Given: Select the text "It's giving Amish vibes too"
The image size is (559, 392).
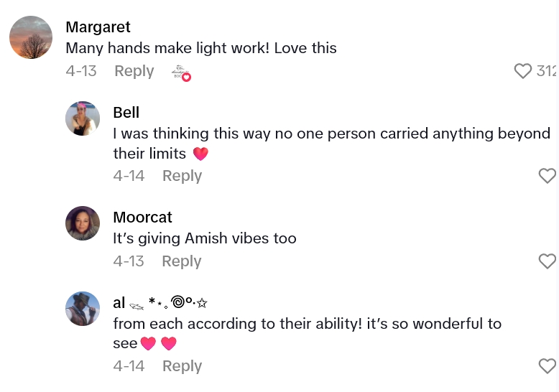Looking at the screenshot, I should pyautogui.click(x=205, y=238).
